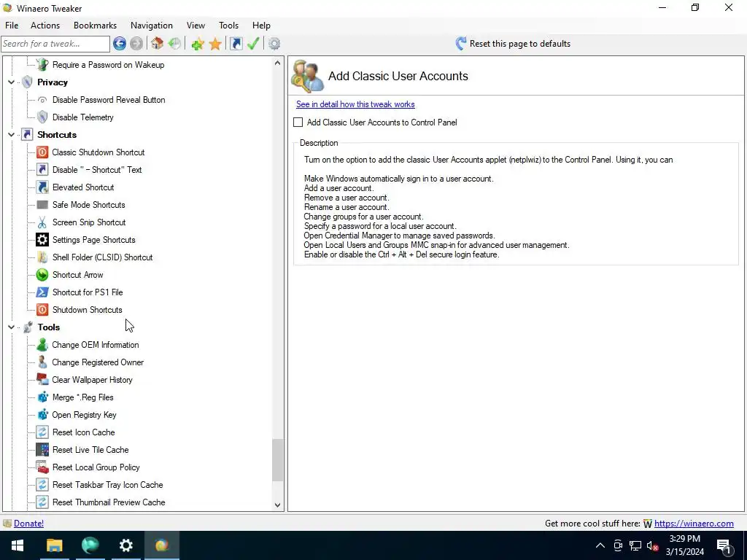Select Reset Thumbnail Preview Cache item
The width and height of the screenshot is (747, 560).
[x=109, y=502]
